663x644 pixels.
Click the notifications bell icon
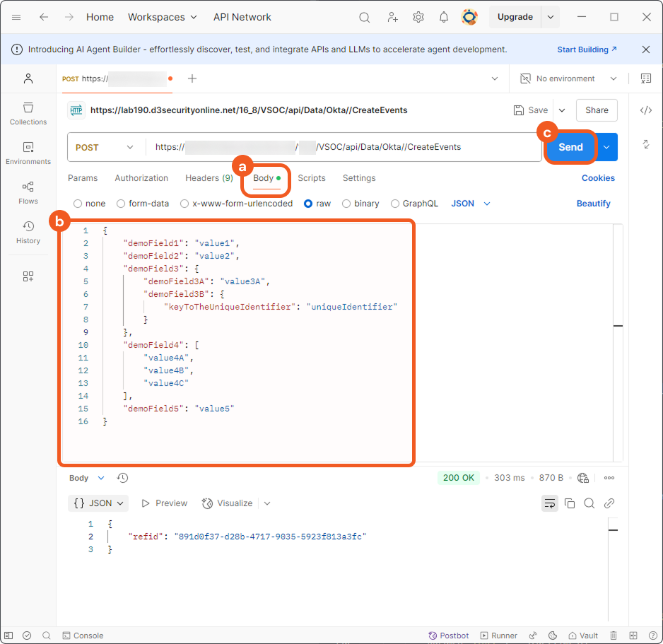444,17
